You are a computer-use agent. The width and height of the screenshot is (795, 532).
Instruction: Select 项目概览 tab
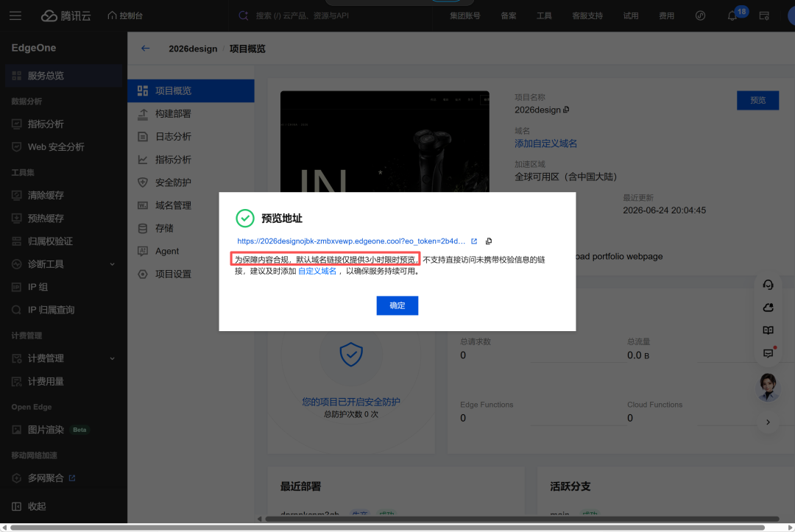point(191,91)
